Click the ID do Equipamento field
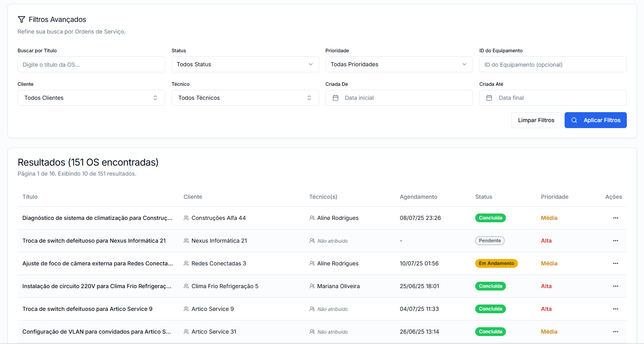 (x=553, y=64)
